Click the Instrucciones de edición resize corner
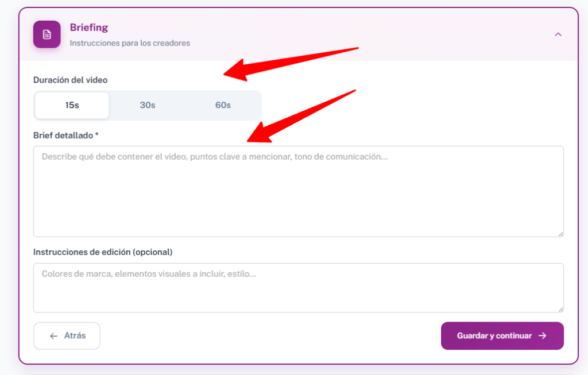 (x=560, y=309)
